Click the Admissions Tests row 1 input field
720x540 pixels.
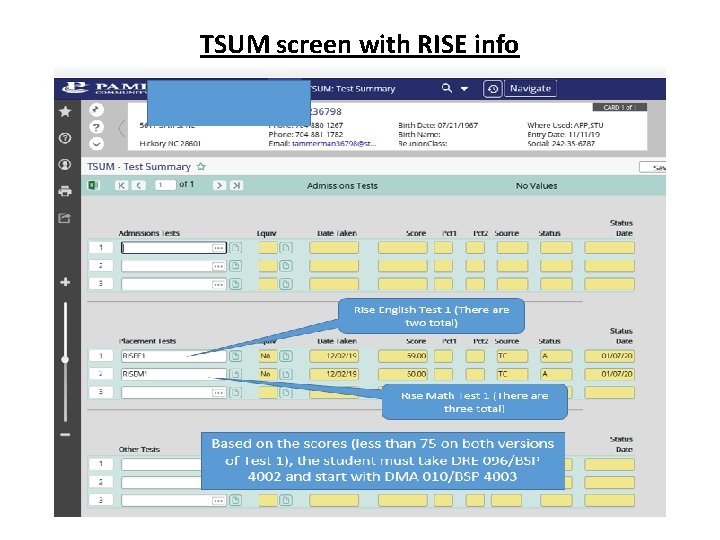(174, 248)
